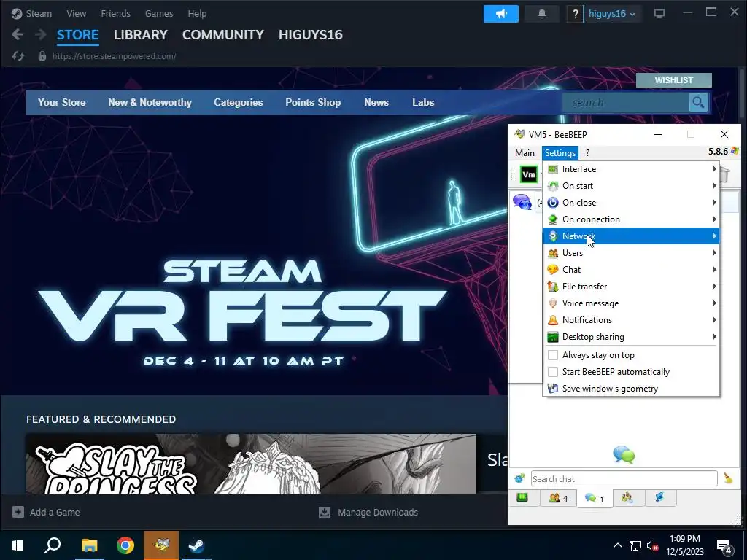Click the WISHLIST button
Image resolution: width=747 pixels, height=560 pixels.
click(x=673, y=80)
